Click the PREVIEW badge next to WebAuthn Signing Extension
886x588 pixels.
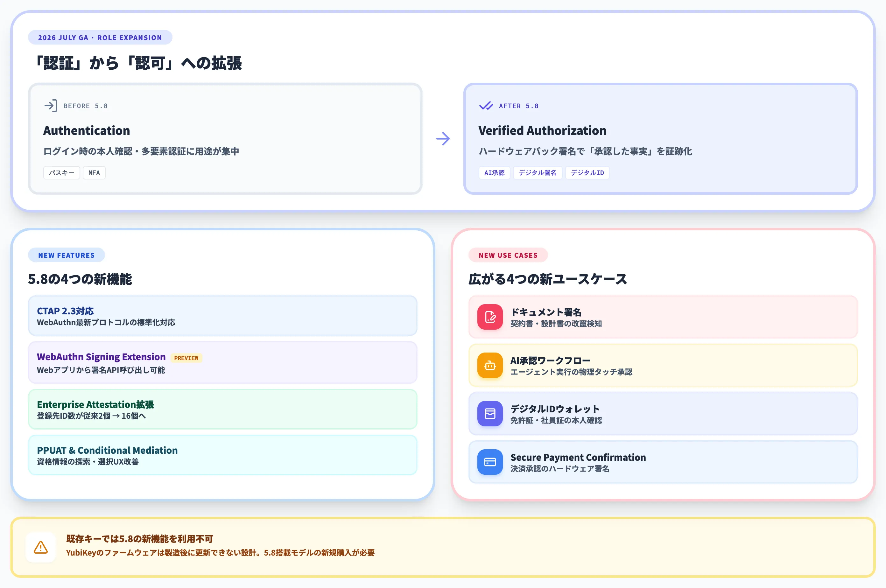(186, 358)
